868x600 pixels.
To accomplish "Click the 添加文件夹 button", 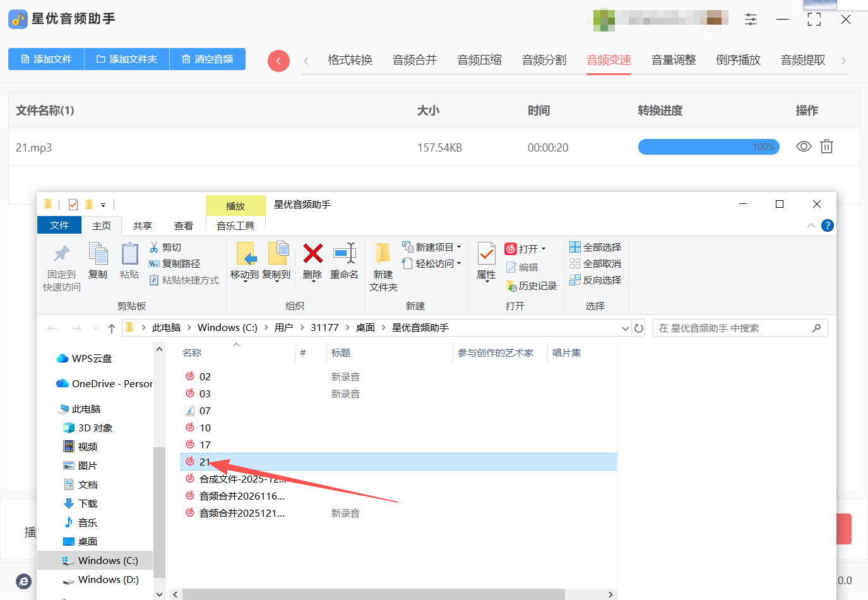I will tap(127, 59).
